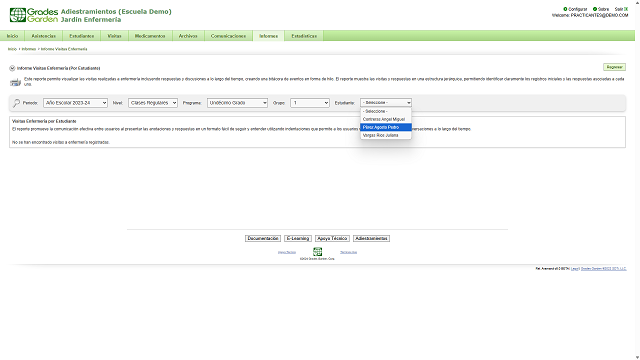Open the Nivel dropdown showing Clases Regulares
The image size is (640, 360).
coord(153,103)
